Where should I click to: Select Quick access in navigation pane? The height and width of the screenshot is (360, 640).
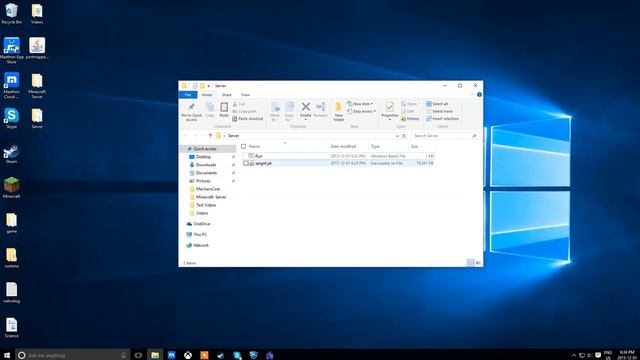click(204, 149)
